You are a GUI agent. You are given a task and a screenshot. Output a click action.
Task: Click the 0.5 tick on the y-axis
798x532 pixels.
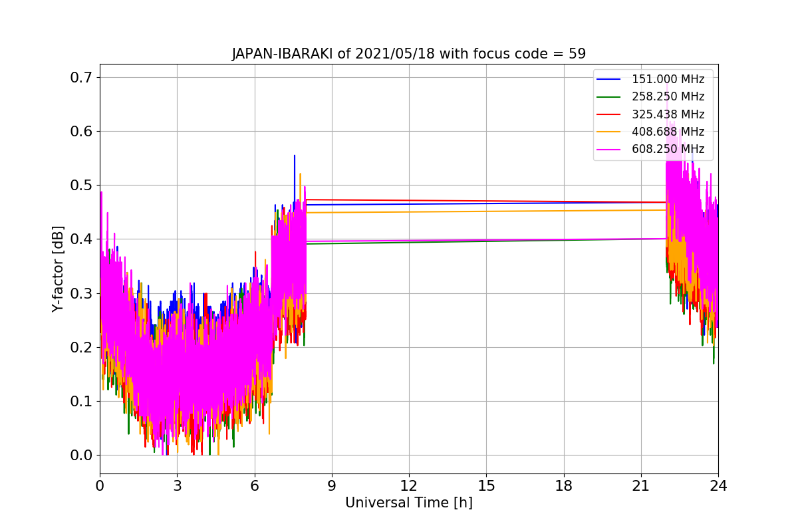pos(82,185)
